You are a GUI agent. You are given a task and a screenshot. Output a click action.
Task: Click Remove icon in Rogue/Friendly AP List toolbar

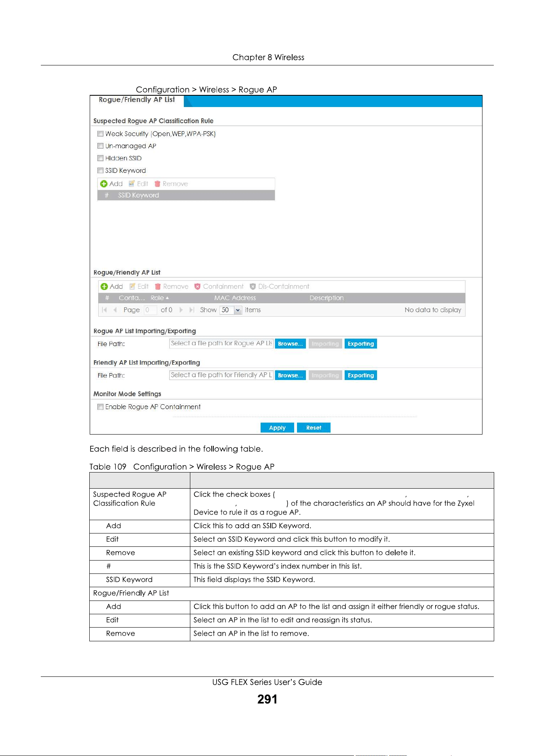(x=158, y=286)
